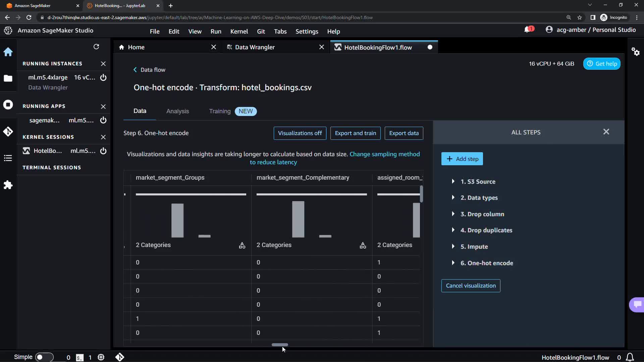Screen dimensions: 644x362
Task: Open Running Terminals and Kernels sidebar icon
Action: [8, 105]
